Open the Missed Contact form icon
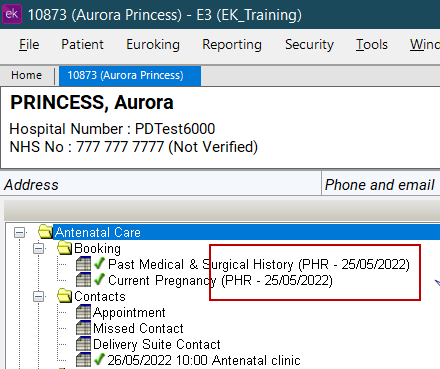This screenshot has height=369, width=440. click(83, 328)
